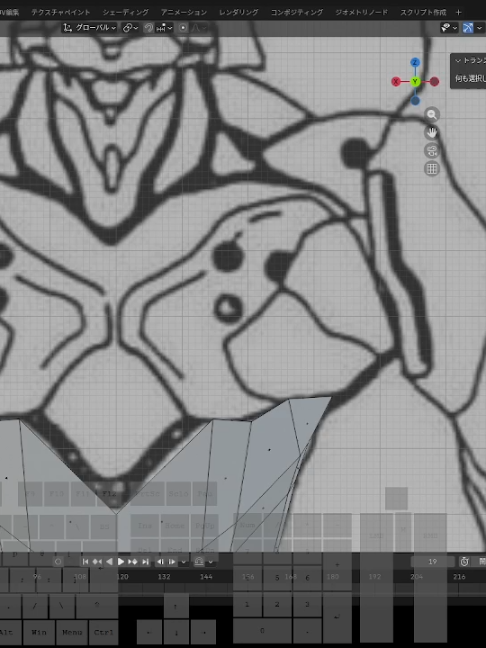
Task: Jump to the next keyframe
Action: tap(133, 562)
